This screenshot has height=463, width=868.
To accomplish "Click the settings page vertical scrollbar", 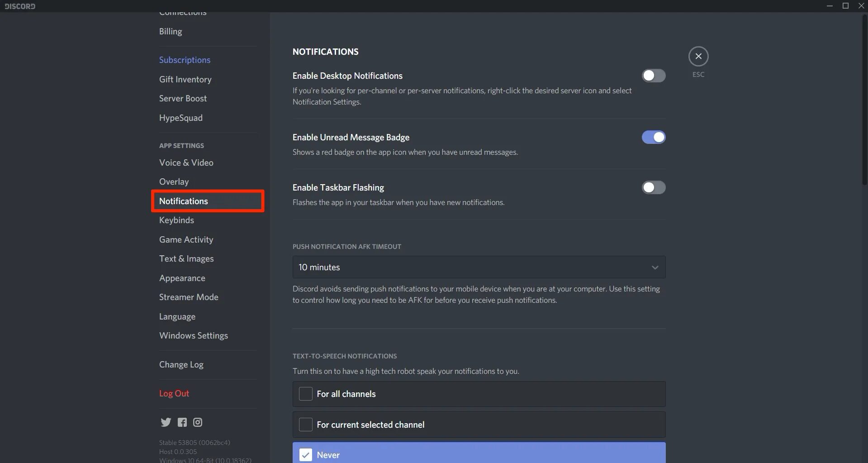I will tap(864, 100).
